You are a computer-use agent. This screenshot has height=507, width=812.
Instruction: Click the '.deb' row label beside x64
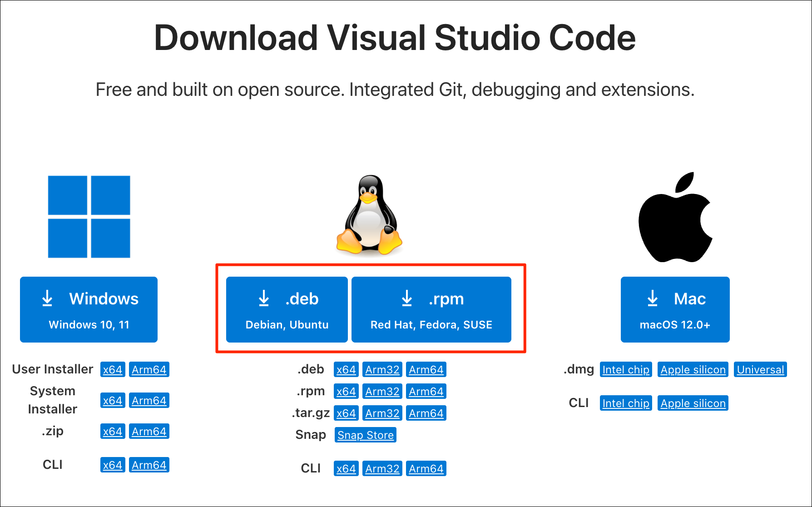click(x=311, y=369)
